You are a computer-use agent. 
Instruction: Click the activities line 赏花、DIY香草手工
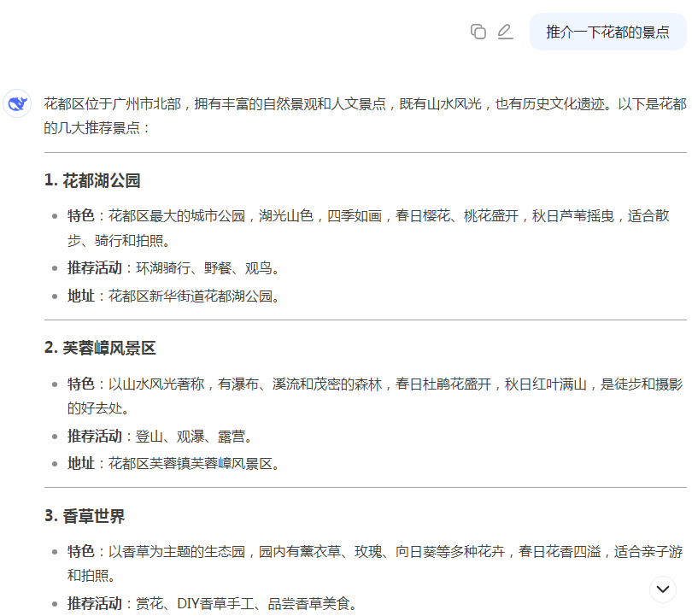(x=212, y=604)
